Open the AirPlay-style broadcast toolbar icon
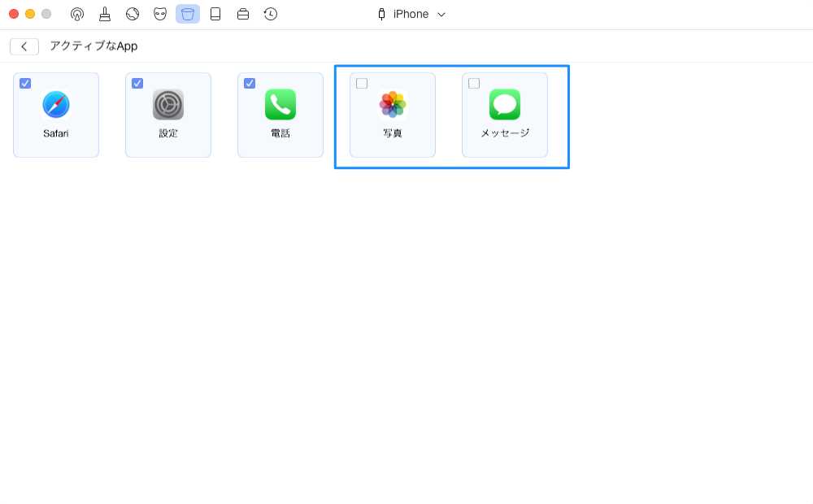 click(77, 14)
